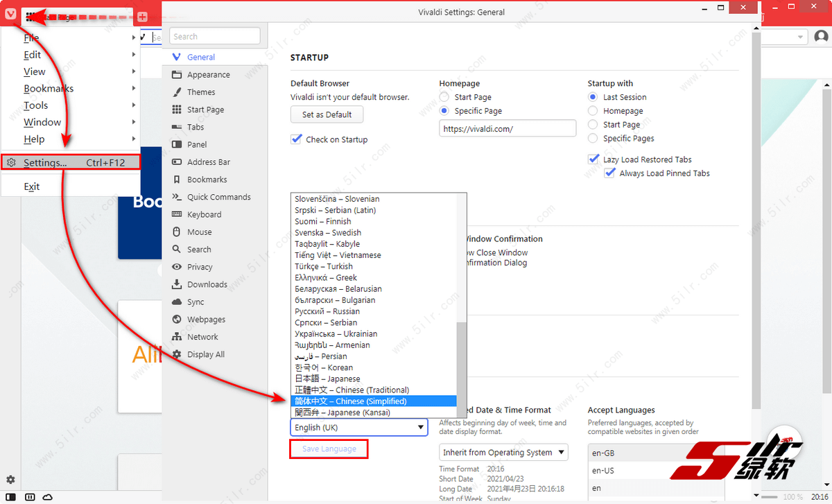The height and width of the screenshot is (504, 832).
Task: Click the language list scrollbar thumb
Action: [x=461, y=367]
